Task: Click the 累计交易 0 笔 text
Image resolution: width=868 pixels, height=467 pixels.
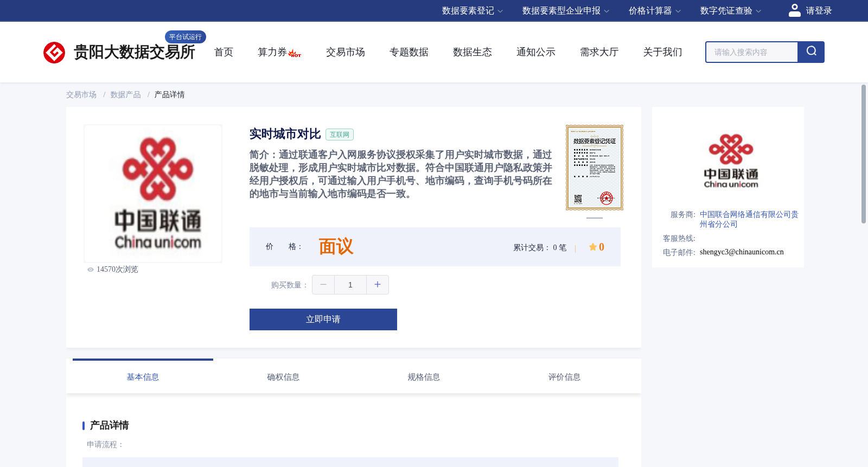Action: [x=540, y=247]
